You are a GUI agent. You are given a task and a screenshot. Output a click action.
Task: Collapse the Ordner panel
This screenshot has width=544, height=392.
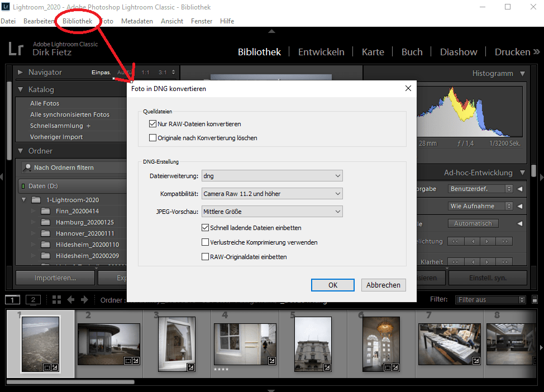20,151
